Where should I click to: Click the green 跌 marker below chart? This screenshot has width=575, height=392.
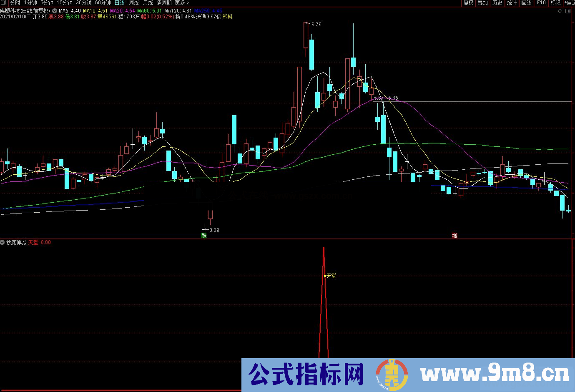[x=204, y=236]
